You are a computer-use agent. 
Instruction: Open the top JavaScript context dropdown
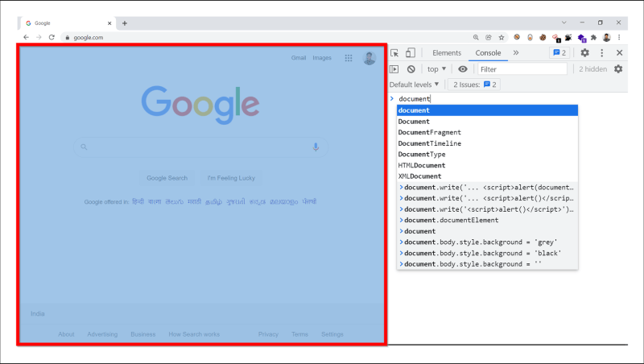[x=436, y=69]
